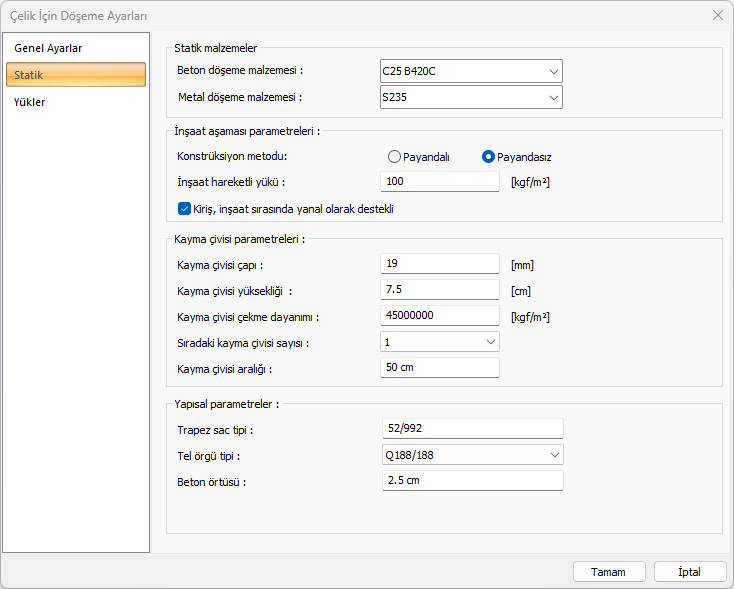Switch to the Genel Ayarlar tab
734x589 pixels.
click(x=48, y=48)
